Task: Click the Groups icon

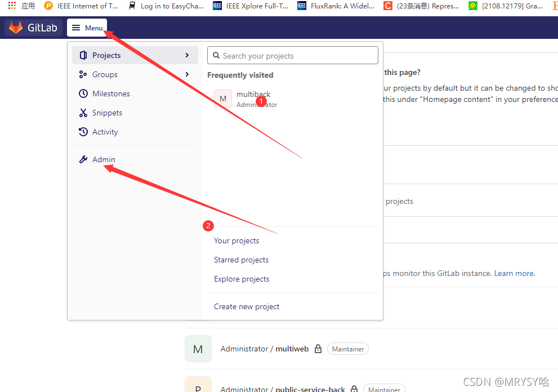Action: 83,74
